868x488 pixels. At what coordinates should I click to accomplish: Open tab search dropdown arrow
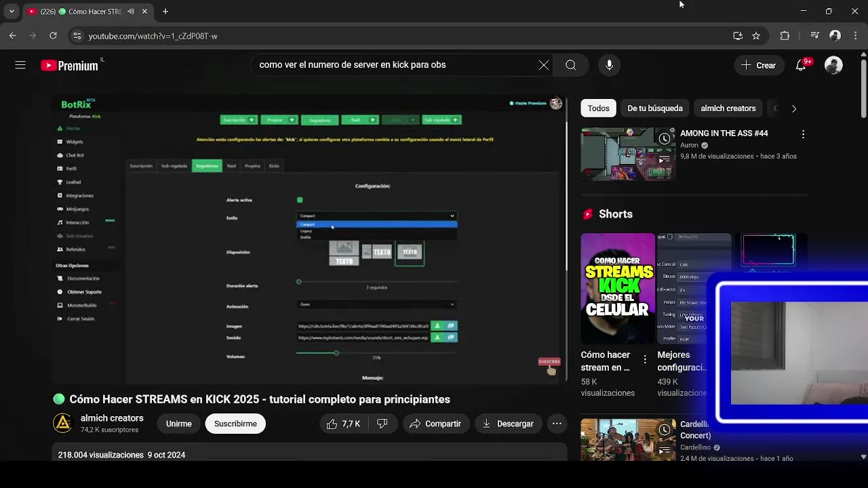coord(11,12)
